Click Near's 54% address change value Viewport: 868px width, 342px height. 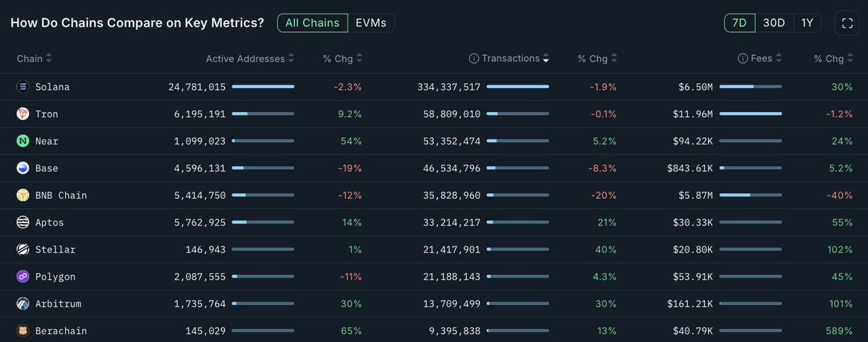[352, 141]
